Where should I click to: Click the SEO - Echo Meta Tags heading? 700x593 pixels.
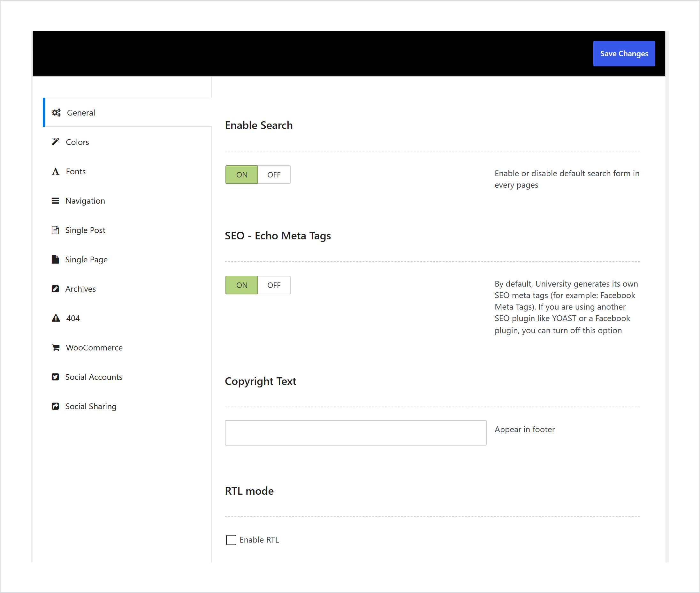[x=278, y=236]
